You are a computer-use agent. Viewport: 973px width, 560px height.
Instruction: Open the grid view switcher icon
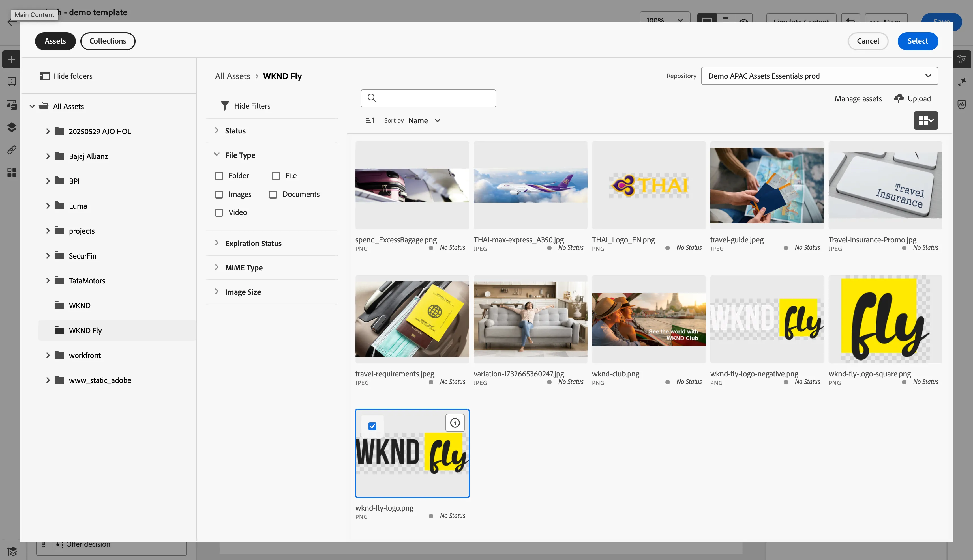coord(926,120)
